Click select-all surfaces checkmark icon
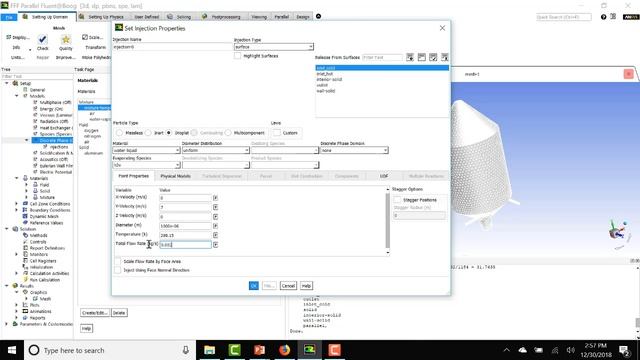 [433, 57]
